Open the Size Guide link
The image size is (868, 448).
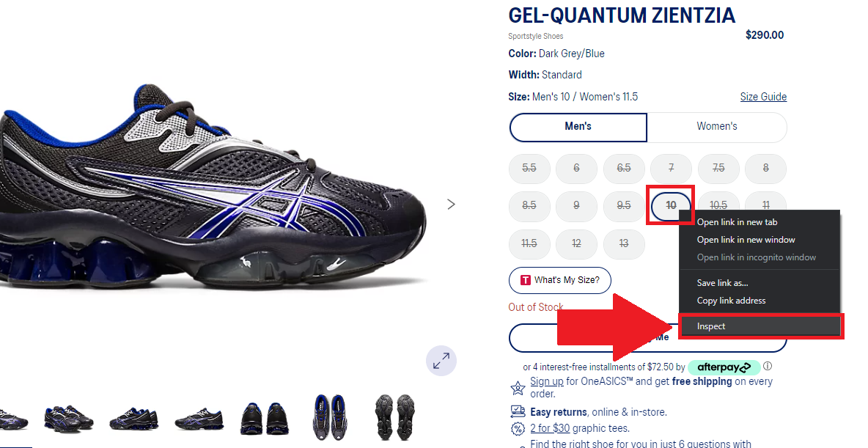pyautogui.click(x=763, y=97)
